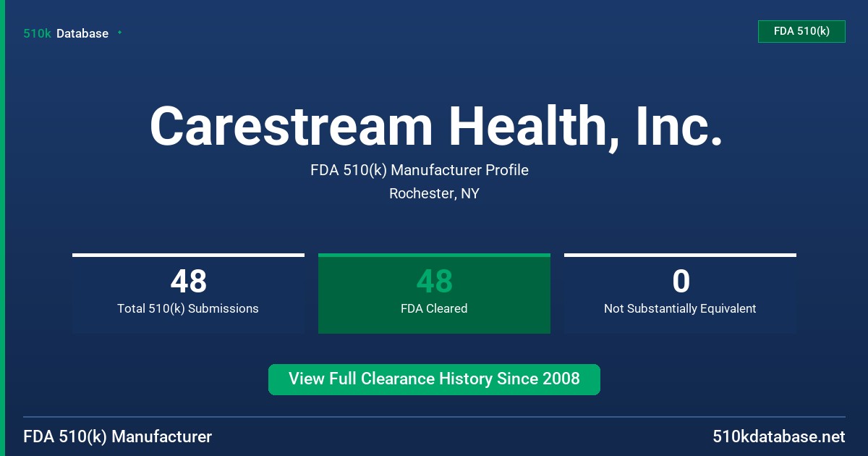Open the Not Substantially Equivalent card
Image resolution: width=868 pixels, height=456 pixels.
680,293
